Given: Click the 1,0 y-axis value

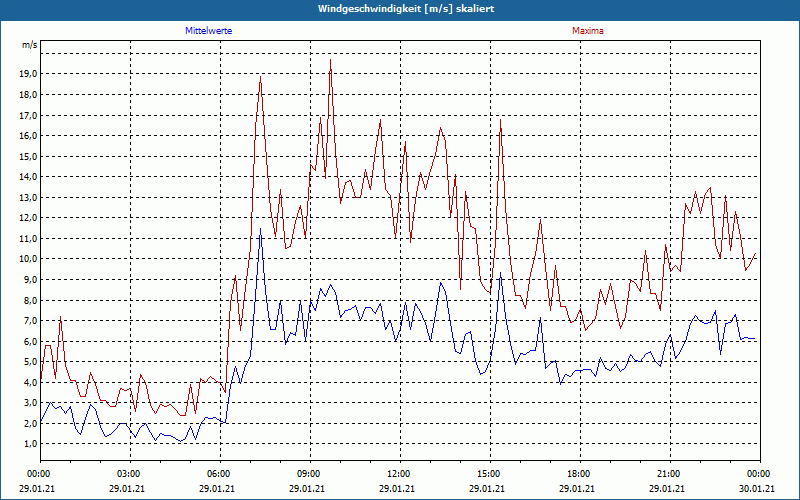Looking at the screenshot, I should point(30,444).
